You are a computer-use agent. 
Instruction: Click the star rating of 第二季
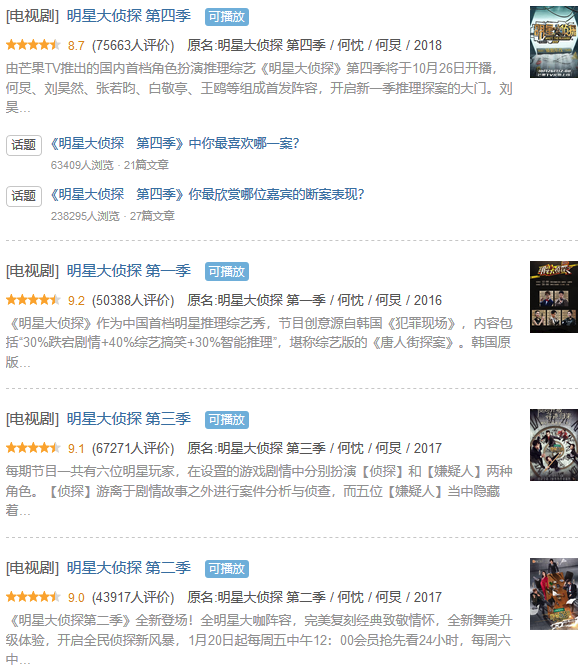click(33, 596)
